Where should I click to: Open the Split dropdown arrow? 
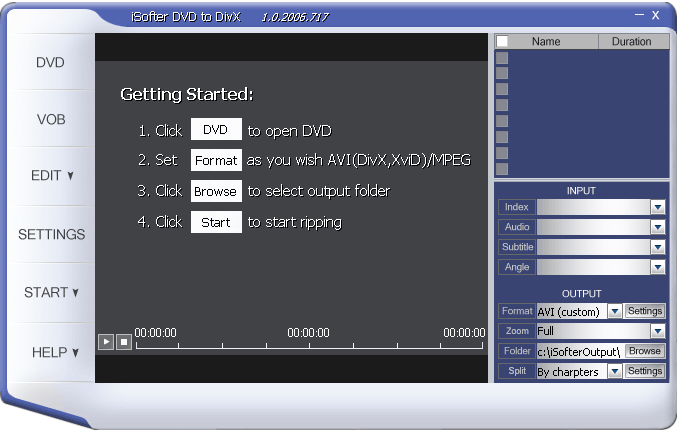614,371
